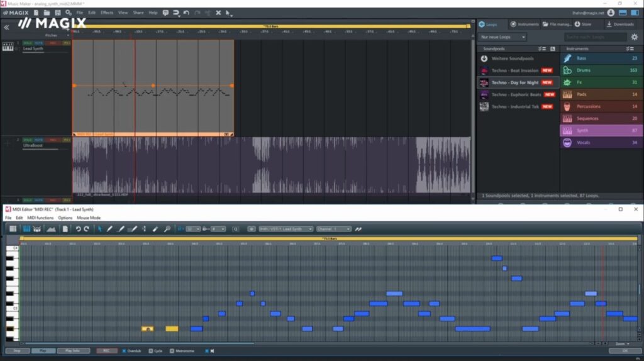Click the Q quantize button in the MIDI Editor toolbar
644x361 pixels.
[x=236, y=229]
